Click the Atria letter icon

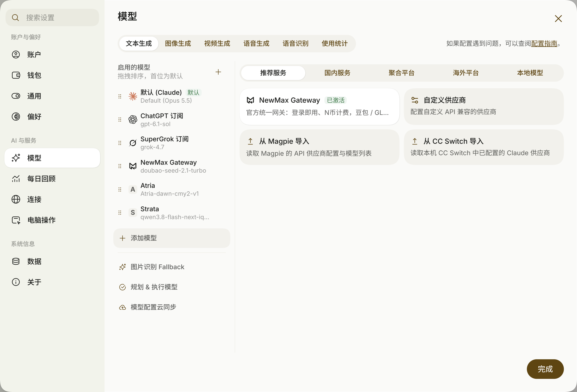click(133, 189)
